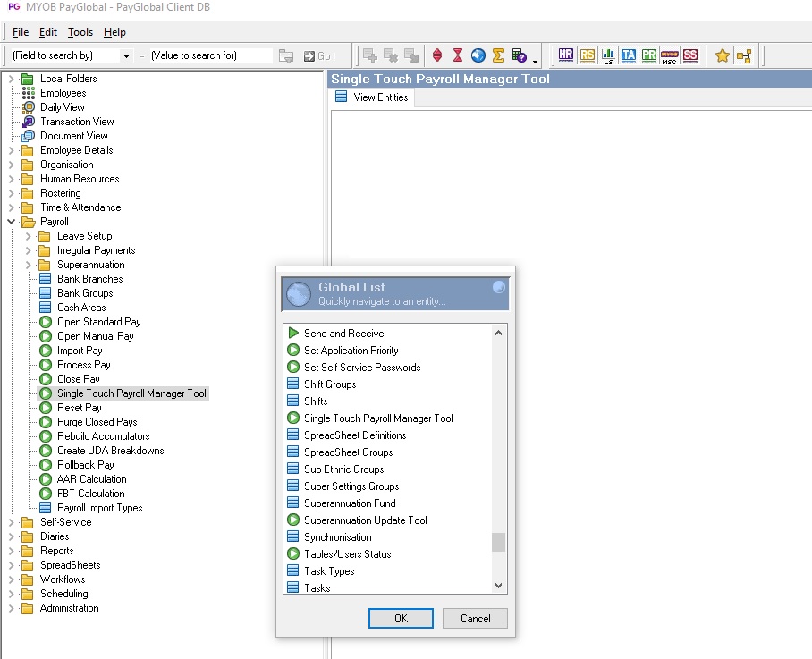
Task: Select Process Pay in the tree
Action: pos(84,365)
